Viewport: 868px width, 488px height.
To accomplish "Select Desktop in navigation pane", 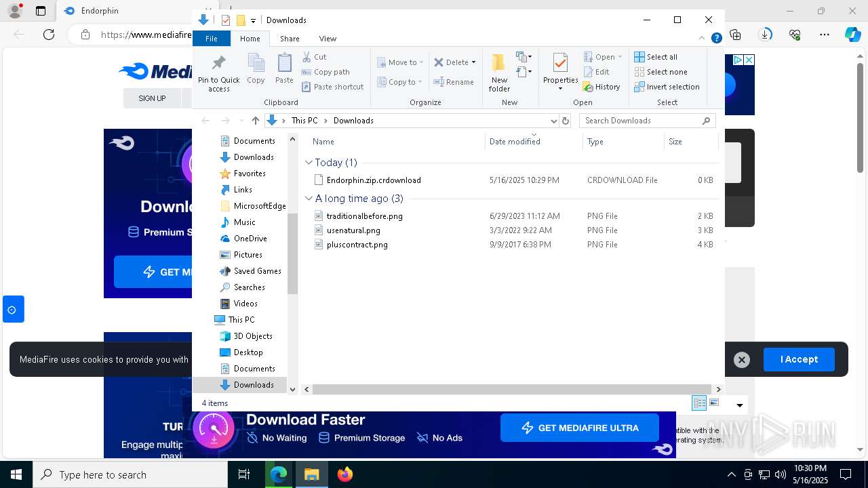I will [248, 352].
